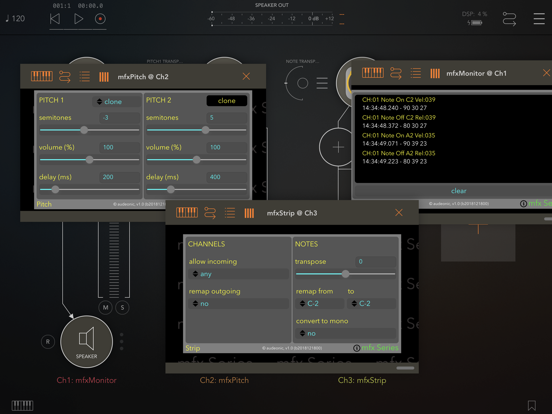552x414 pixels.
Task: Show the on-screen keyboard at bottom left
Action: tap(22, 406)
